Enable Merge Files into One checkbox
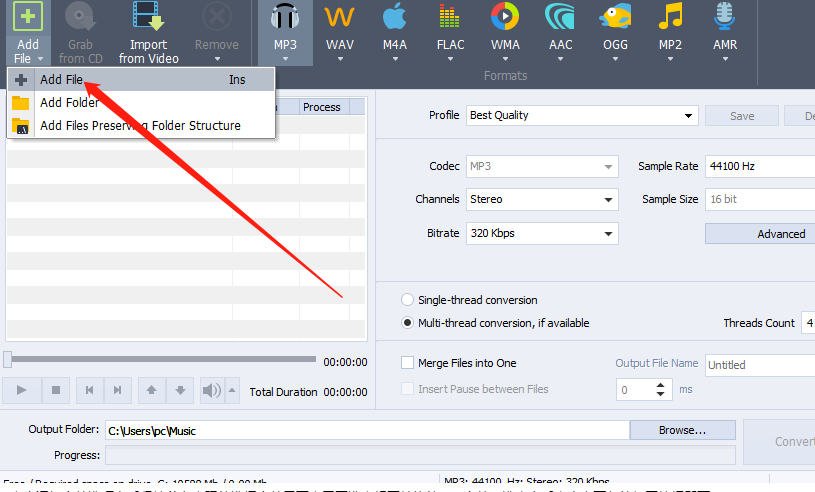This screenshot has height=492, width=815. (x=408, y=363)
